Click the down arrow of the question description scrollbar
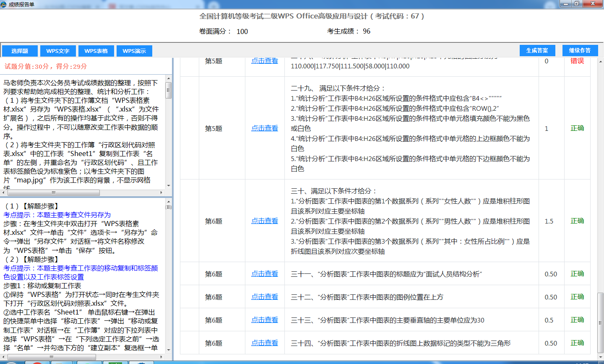This screenshot has height=364, width=604. click(x=169, y=186)
